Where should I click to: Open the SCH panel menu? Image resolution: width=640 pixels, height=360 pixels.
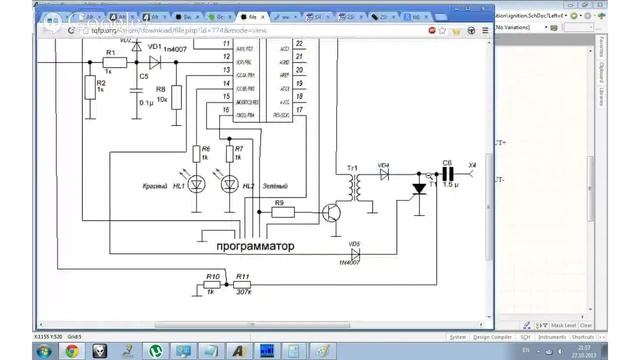coord(525,337)
